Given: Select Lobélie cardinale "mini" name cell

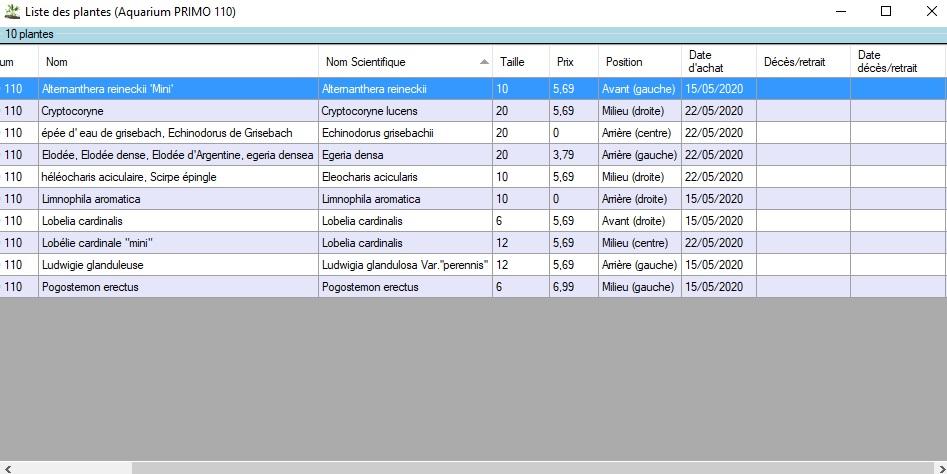Looking at the screenshot, I should click(x=179, y=243).
